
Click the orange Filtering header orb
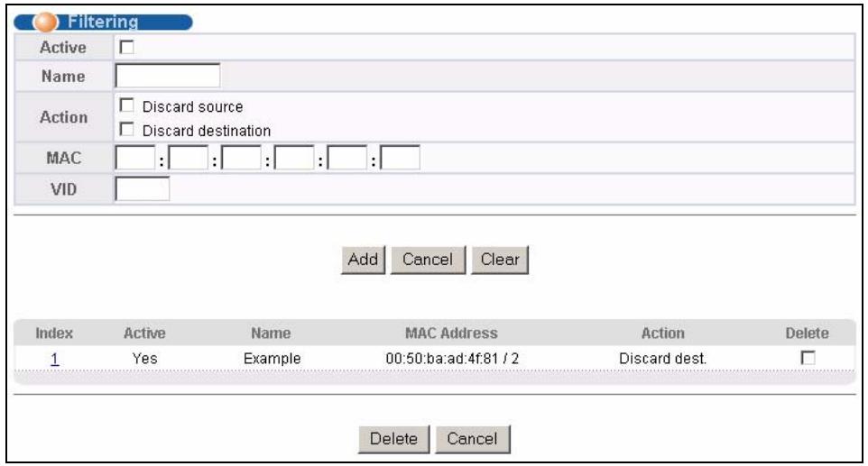(45, 23)
